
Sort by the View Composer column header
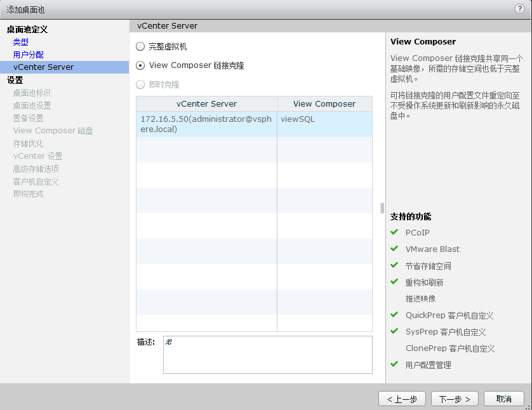click(x=324, y=104)
